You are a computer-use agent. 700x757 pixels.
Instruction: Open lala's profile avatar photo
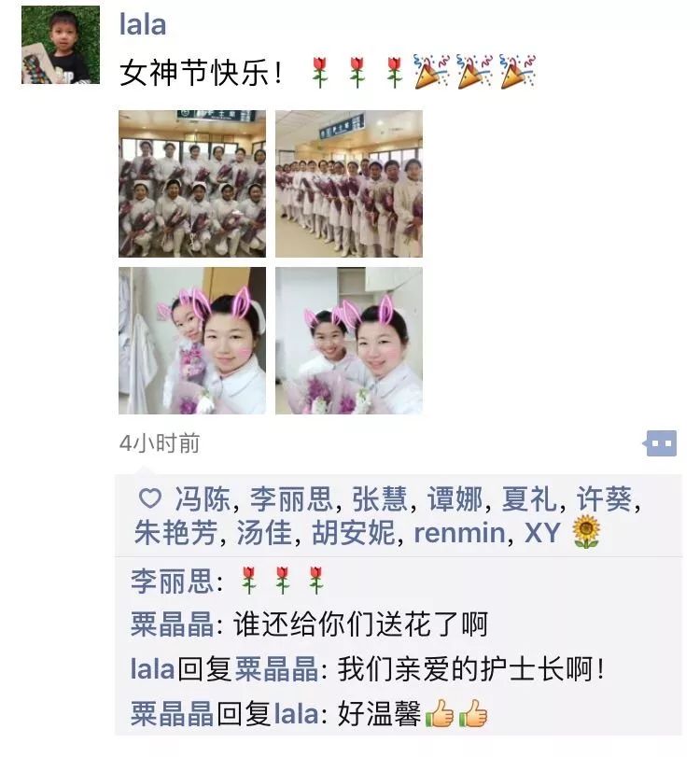pyautogui.click(x=61, y=45)
